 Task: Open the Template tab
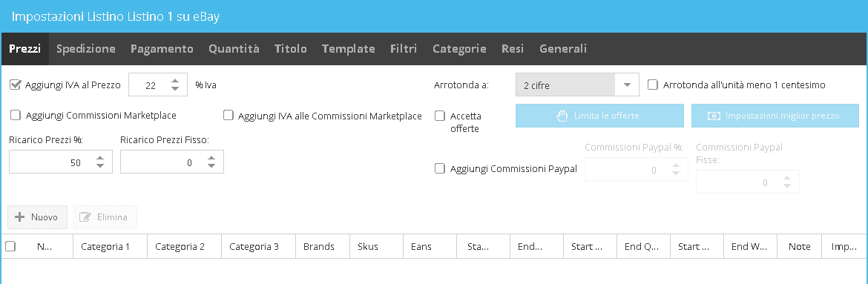pyautogui.click(x=348, y=49)
